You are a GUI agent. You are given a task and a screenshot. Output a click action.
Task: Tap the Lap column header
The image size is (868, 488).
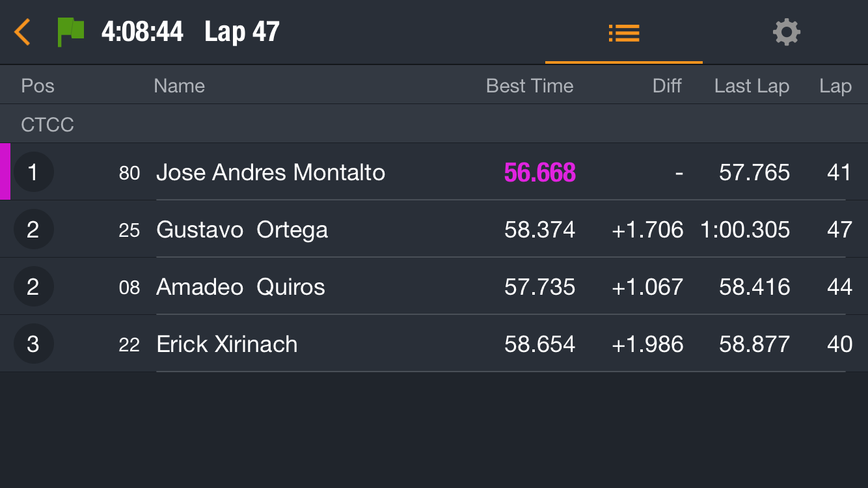(x=835, y=86)
